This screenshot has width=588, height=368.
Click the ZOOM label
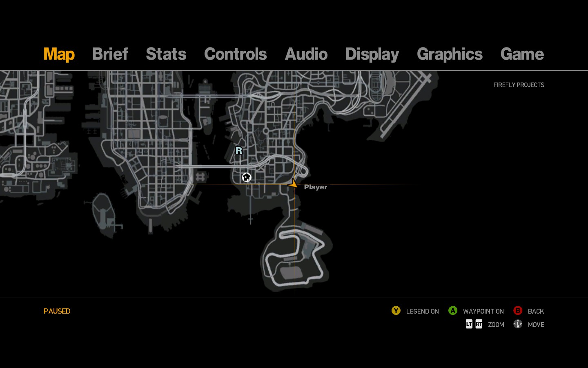pos(496,325)
